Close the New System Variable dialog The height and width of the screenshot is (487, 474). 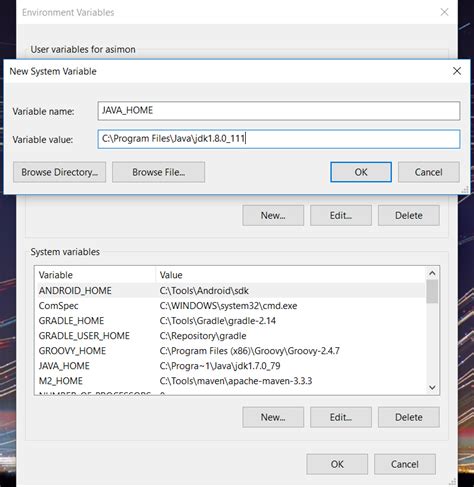[457, 71]
